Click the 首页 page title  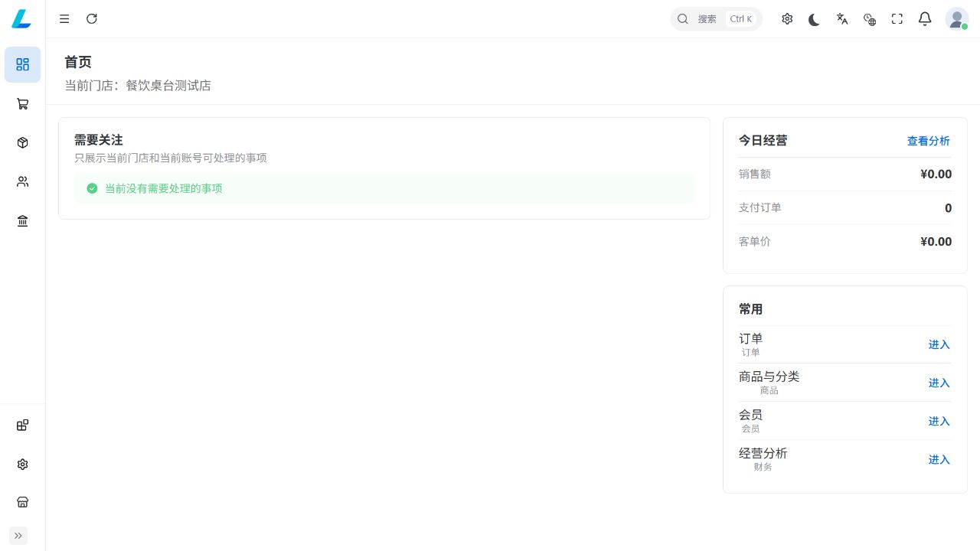click(x=78, y=62)
